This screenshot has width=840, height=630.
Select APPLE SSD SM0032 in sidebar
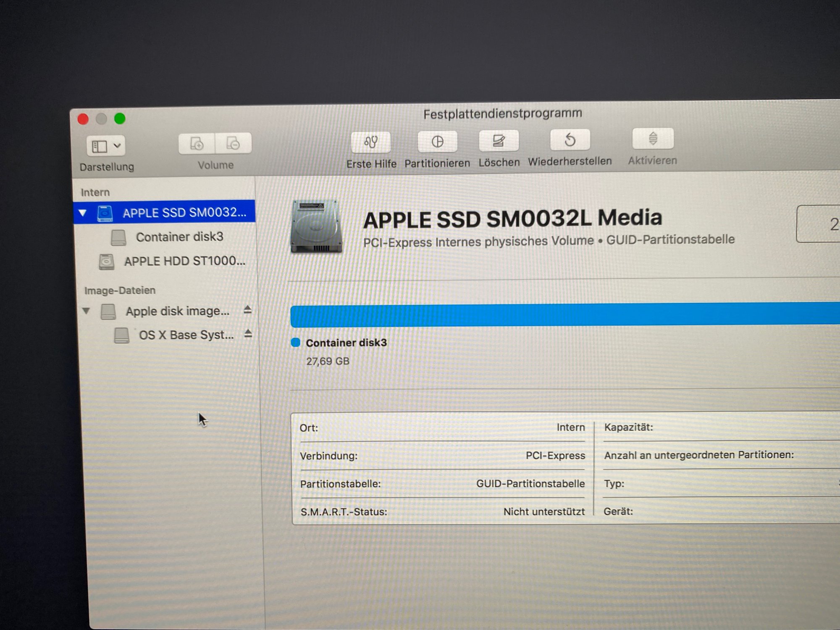pos(164,212)
